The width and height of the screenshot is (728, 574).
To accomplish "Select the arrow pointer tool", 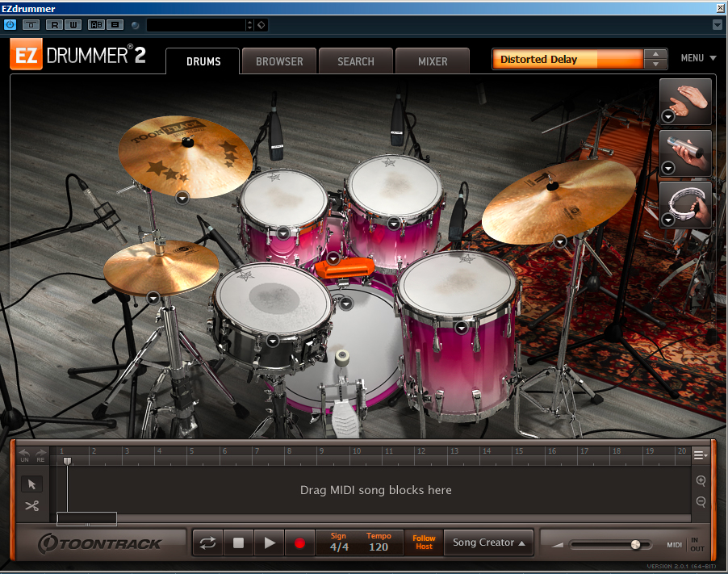I will point(31,484).
